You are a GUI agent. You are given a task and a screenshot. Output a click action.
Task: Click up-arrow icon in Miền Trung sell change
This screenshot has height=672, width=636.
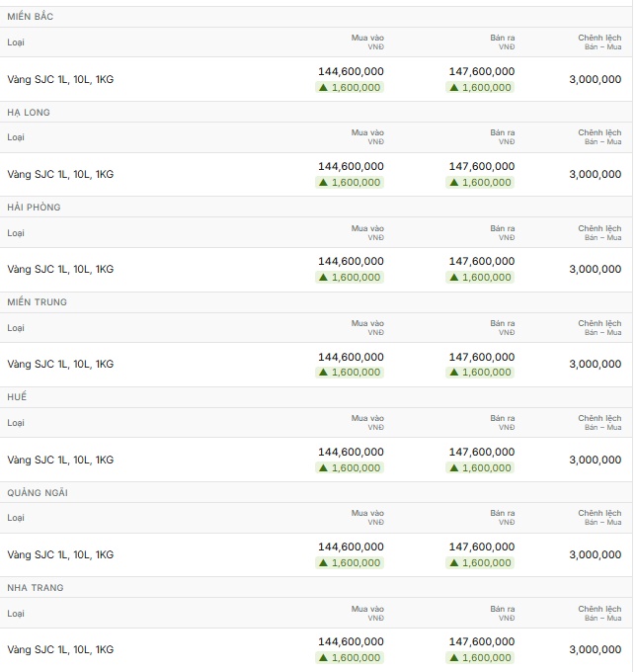[x=454, y=373]
